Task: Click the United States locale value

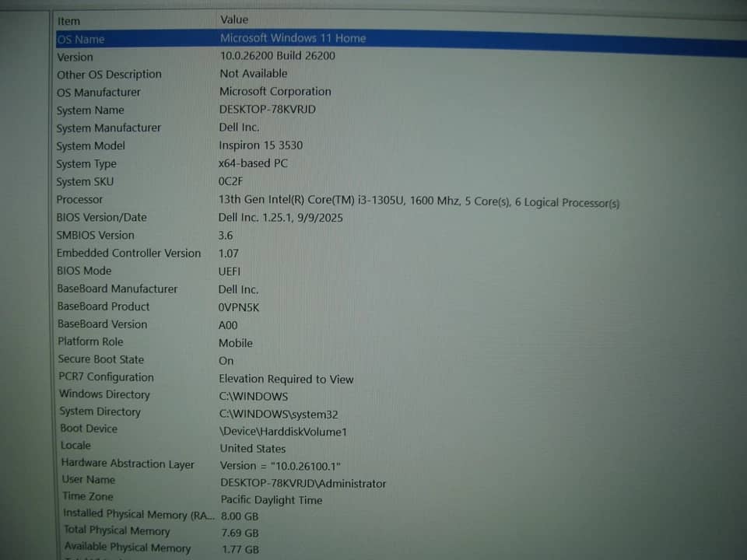Action: [x=252, y=449]
